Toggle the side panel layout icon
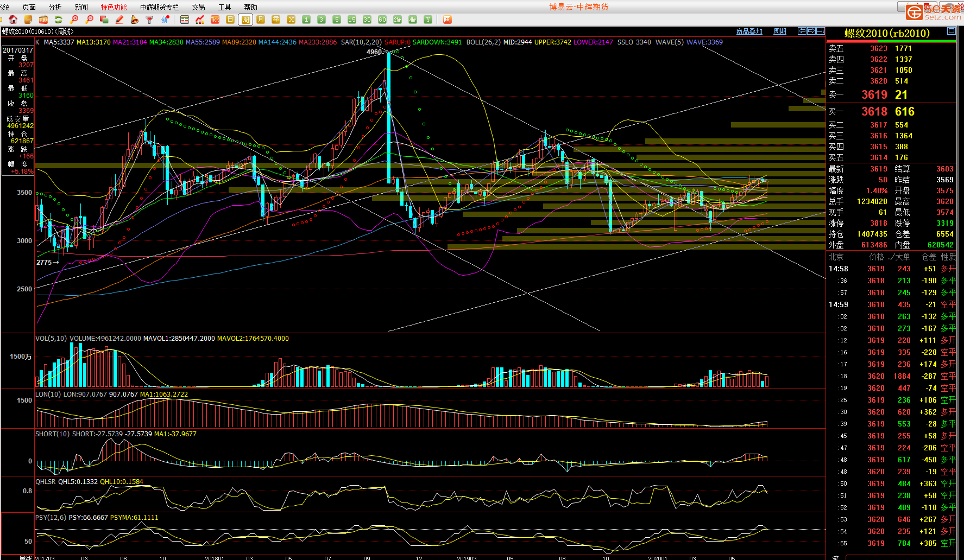This screenshot has height=560, width=964. click(821, 31)
